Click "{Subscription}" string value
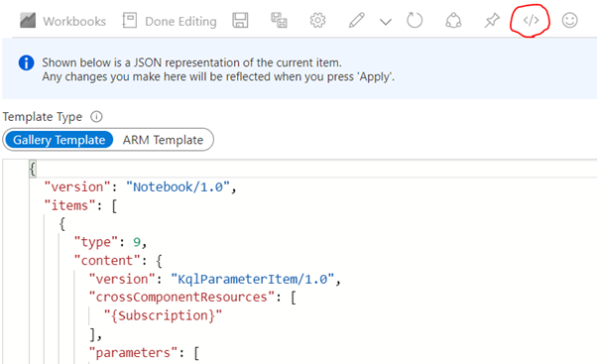 pos(163,315)
